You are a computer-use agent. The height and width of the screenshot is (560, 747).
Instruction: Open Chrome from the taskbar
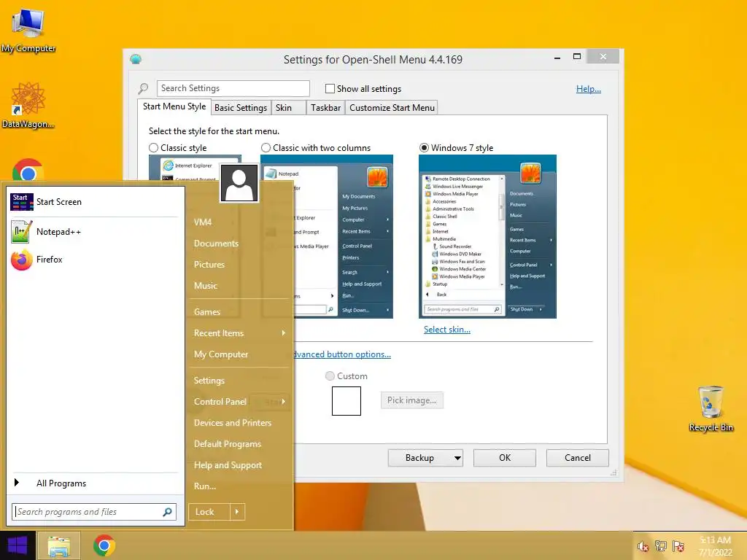tap(104, 545)
